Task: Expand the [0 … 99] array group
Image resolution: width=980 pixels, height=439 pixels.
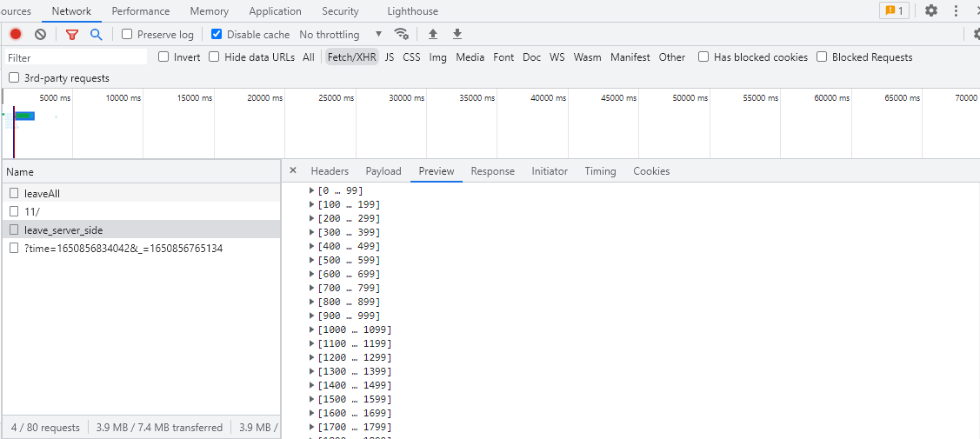Action: click(312, 190)
